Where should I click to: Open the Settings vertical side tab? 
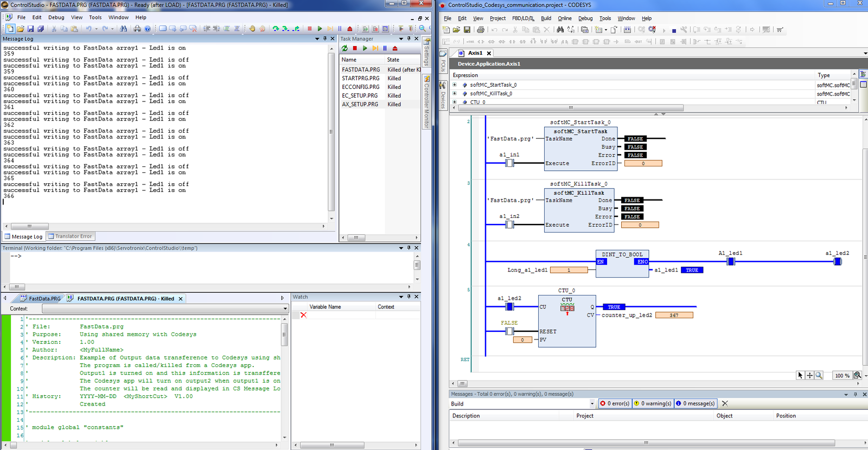click(x=426, y=52)
